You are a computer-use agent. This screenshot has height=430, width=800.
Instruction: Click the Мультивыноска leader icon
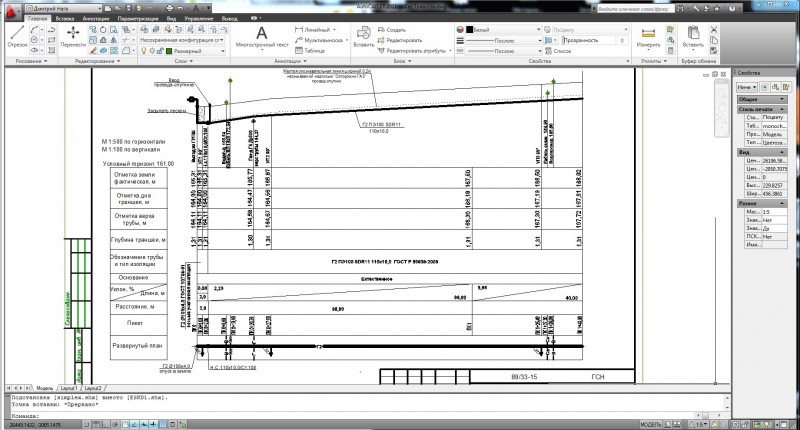click(299, 40)
